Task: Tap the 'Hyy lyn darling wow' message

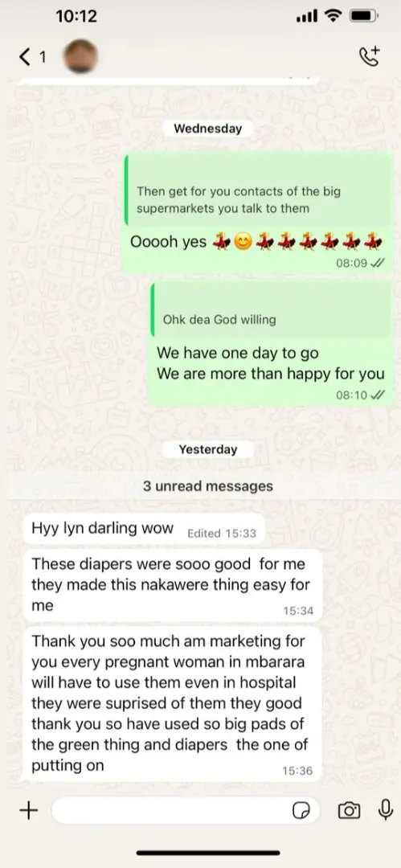Action: tap(145, 529)
